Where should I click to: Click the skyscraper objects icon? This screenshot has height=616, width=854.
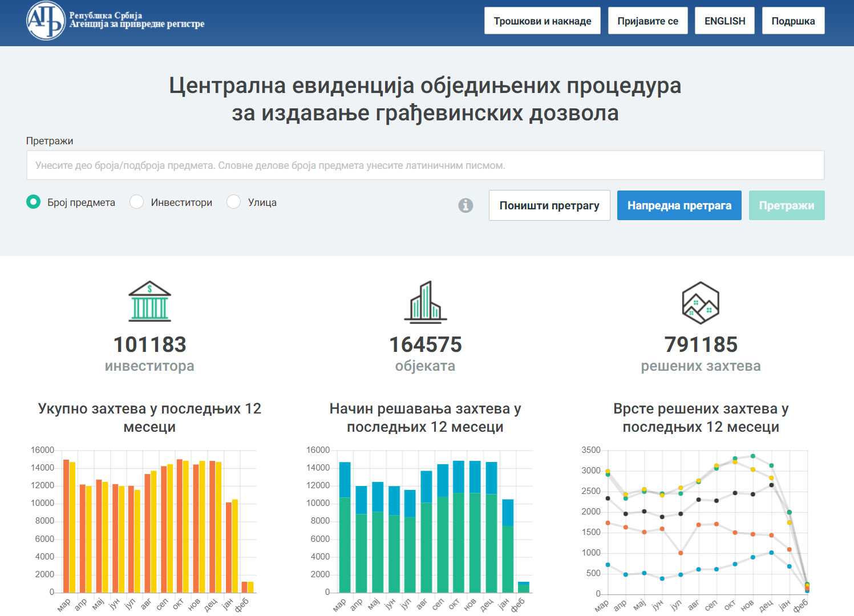(x=425, y=301)
